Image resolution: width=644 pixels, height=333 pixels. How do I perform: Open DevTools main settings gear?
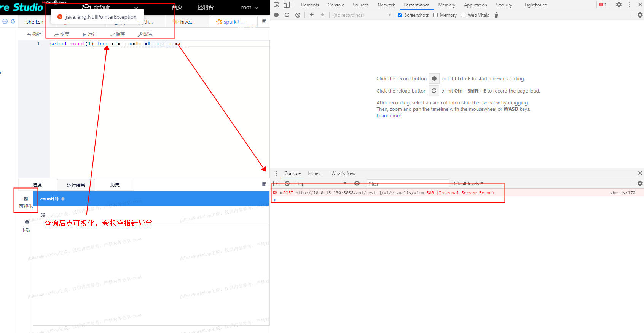(x=619, y=5)
